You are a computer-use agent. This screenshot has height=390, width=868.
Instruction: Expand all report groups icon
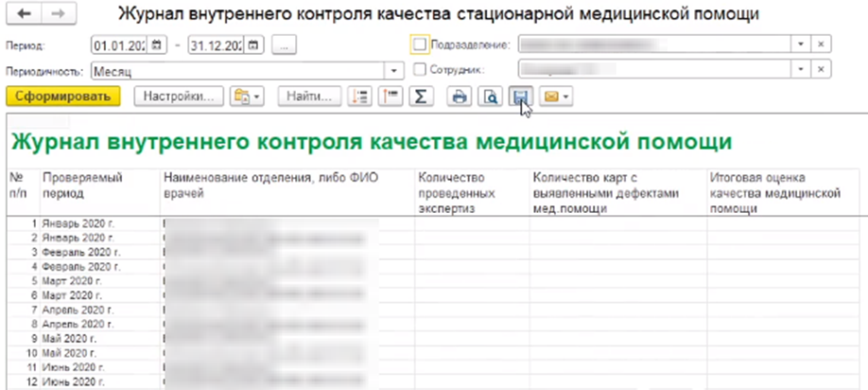pyautogui.click(x=360, y=97)
